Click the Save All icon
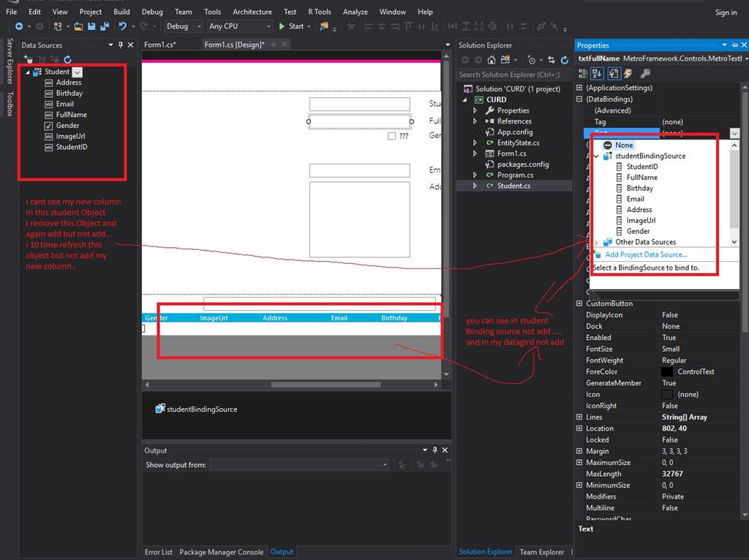The height and width of the screenshot is (560, 749). pyautogui.click(x=104, y=26)
